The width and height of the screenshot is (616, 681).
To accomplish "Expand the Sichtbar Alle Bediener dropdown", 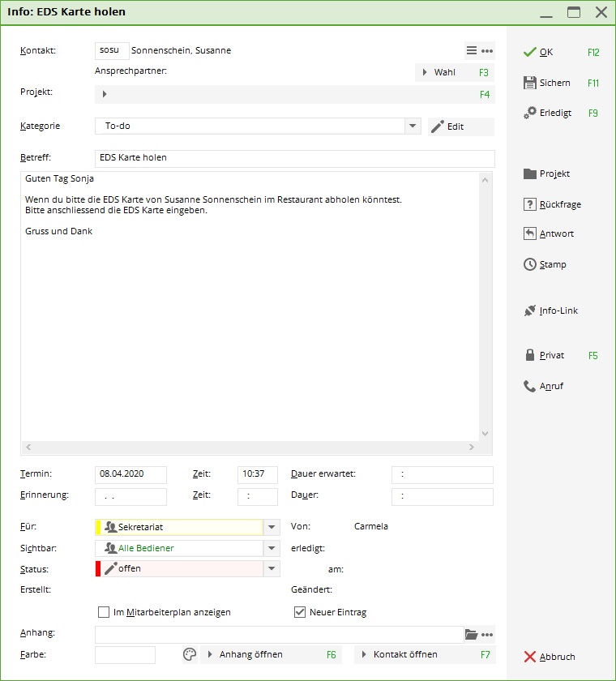I will click(x=272, y=548).
